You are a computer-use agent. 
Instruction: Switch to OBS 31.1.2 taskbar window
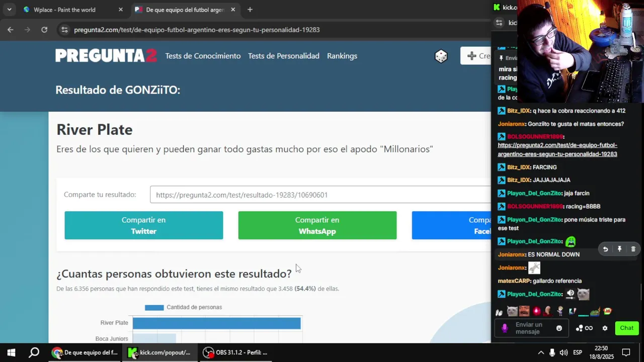(x=235, y=352)
